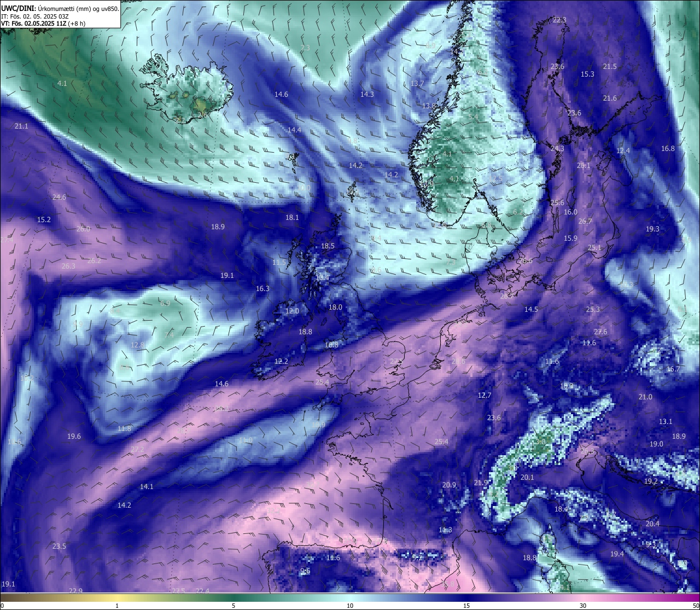Click the map value 19.6

(x=74, y=437)
